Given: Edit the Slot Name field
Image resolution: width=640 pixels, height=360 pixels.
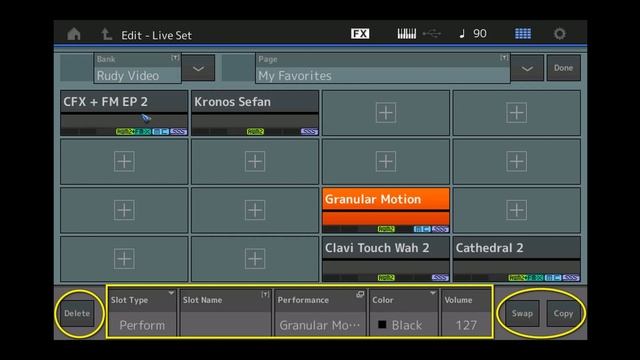Looking at the screenshot, I should point(225,313).
